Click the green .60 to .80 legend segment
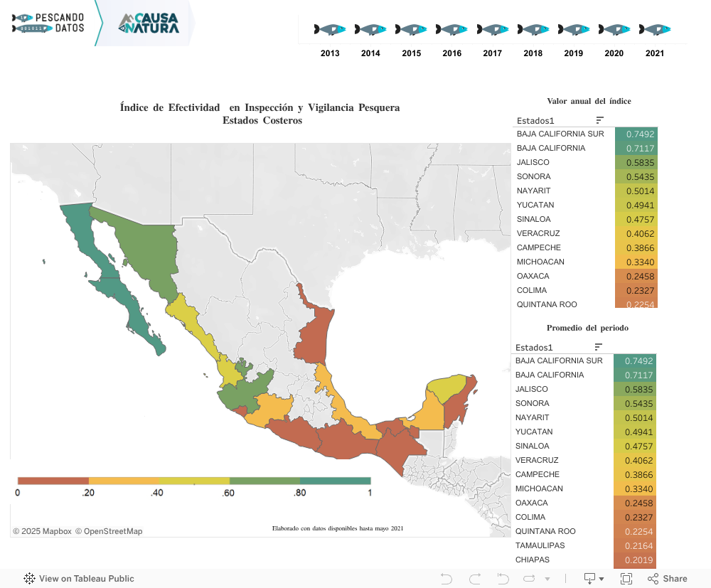This screenshot has width=711, height=588. (264, 481)
